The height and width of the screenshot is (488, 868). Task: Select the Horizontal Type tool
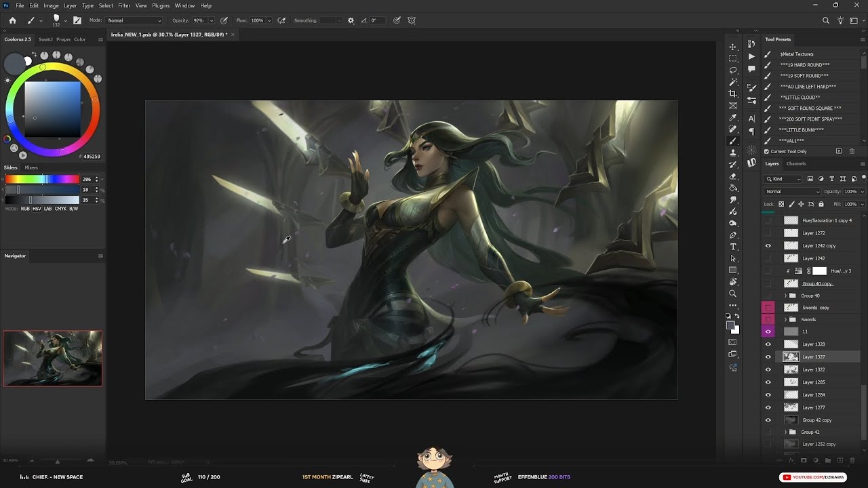732,247
